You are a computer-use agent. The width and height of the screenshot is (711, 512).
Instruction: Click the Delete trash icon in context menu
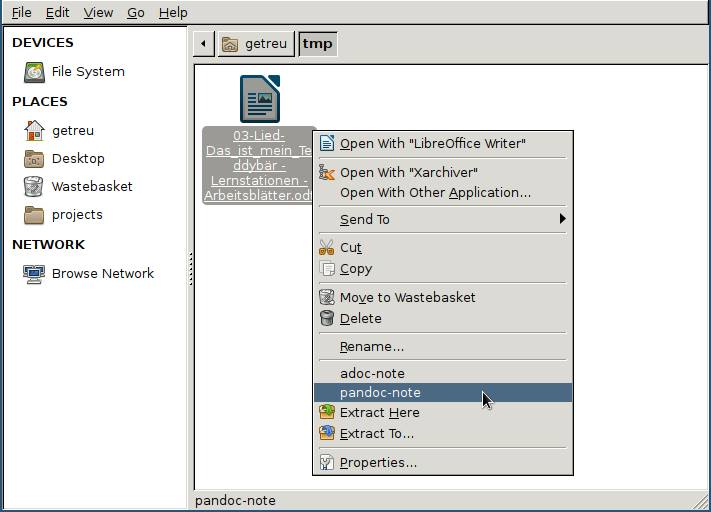(x=327, y=318)
